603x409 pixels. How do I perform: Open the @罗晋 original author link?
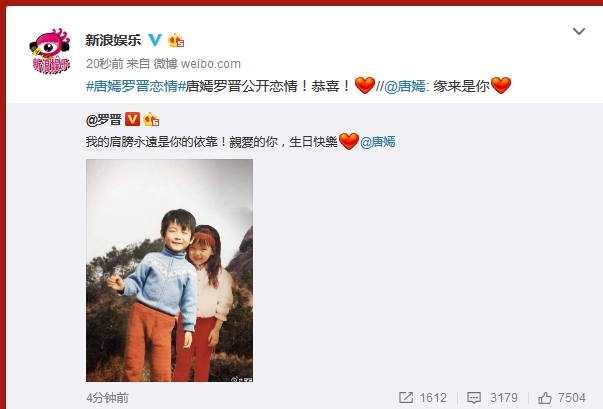tap(104, 120)
